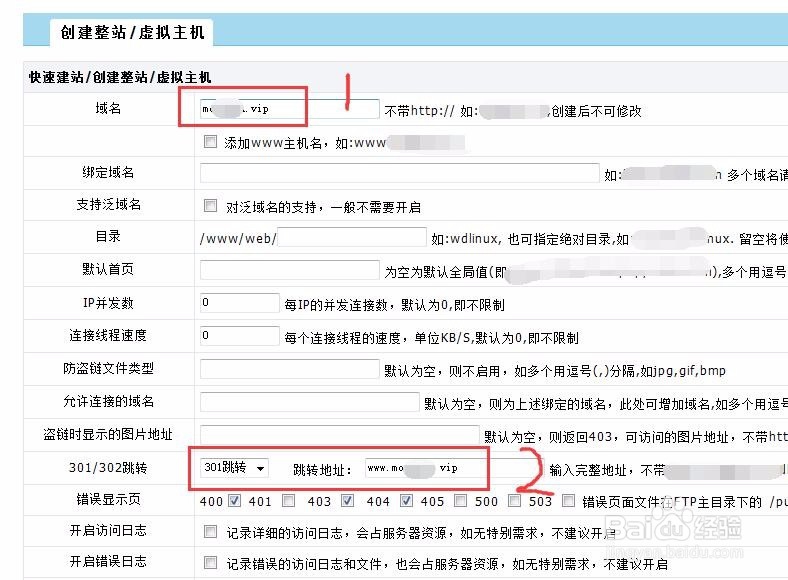Toggle the 403 error page checkbox
This screenshot has height=580, width=788.
pyautogui.click(x=347, y=501)
